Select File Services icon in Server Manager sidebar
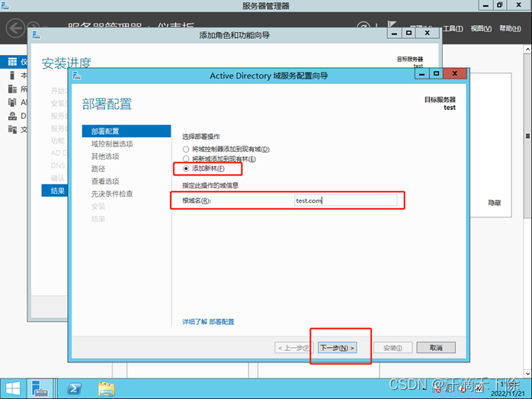Viewport: 532px width, 399px height. point(12,130)
